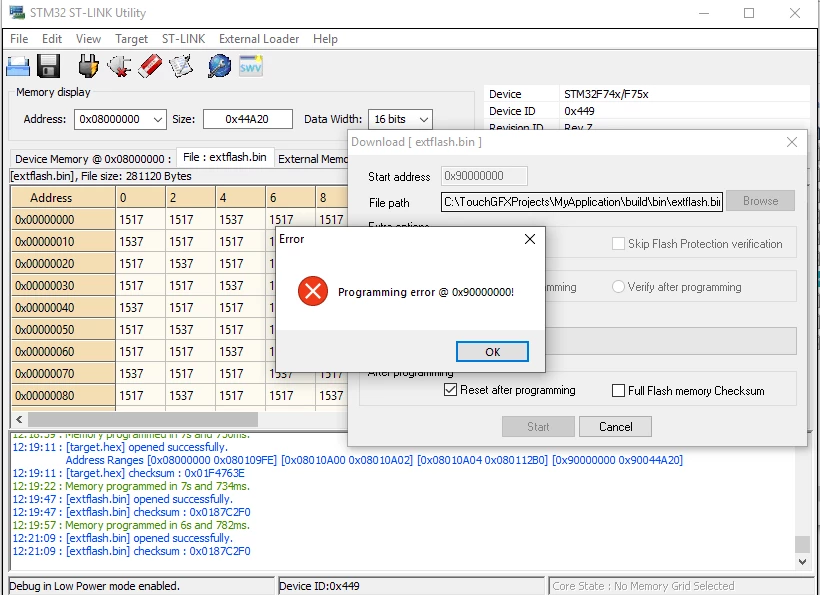Click the Device ID value 0x449

pos(579,111)
